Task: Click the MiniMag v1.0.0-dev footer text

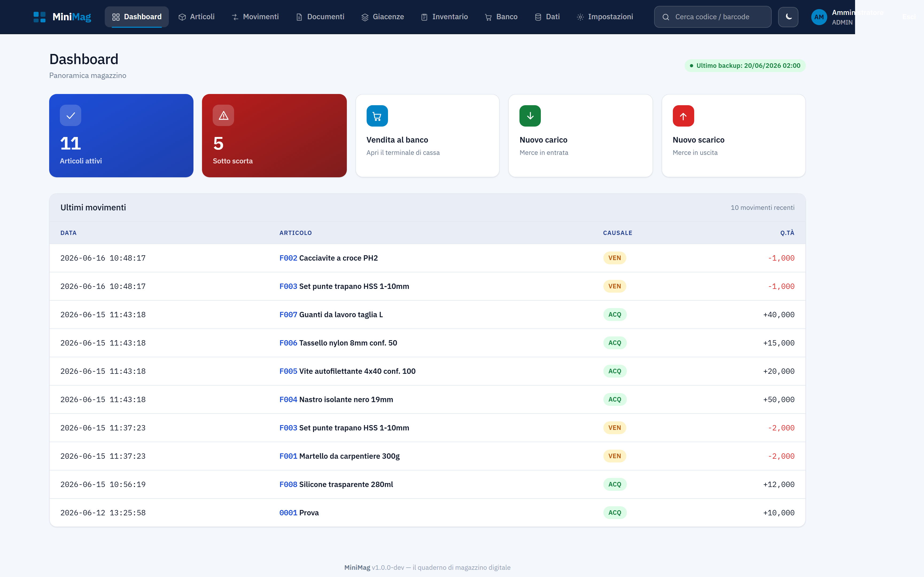Action: (x=427, y=567)
